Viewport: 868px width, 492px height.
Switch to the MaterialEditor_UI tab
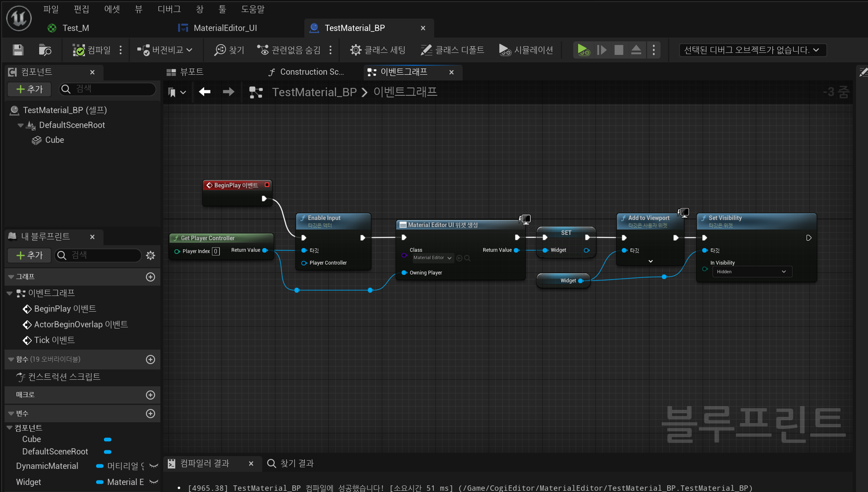click(225, 28)
